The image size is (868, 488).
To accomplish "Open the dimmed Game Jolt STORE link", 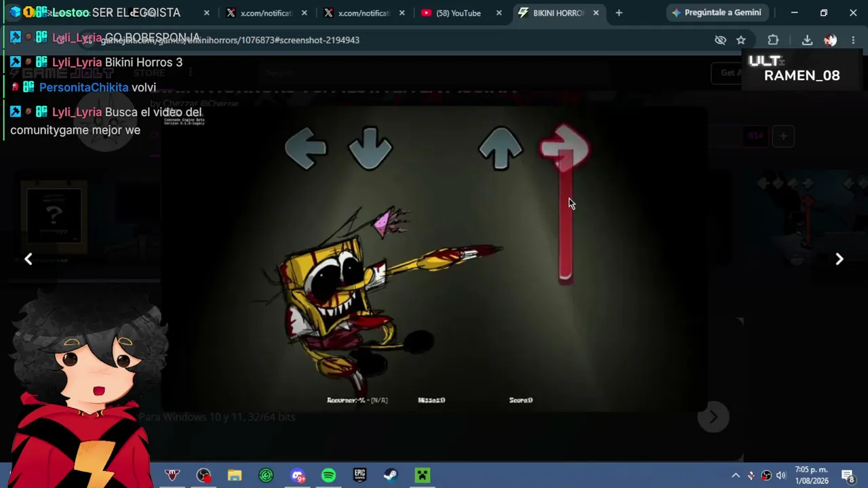I will [149, 73].
